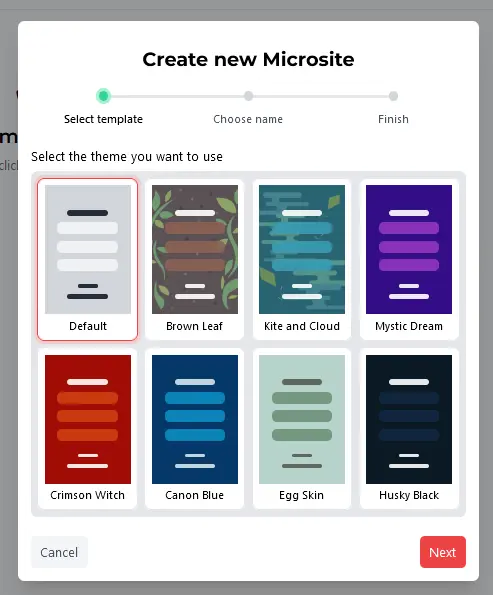The image size is (493, 595).
Task: Click the green Select template step dot
Action: (103, 96)
